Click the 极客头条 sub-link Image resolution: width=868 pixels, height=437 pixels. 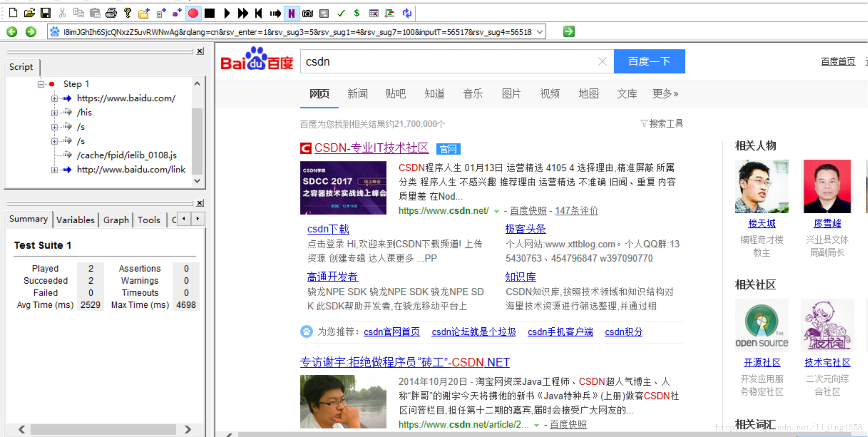point(525,229)
